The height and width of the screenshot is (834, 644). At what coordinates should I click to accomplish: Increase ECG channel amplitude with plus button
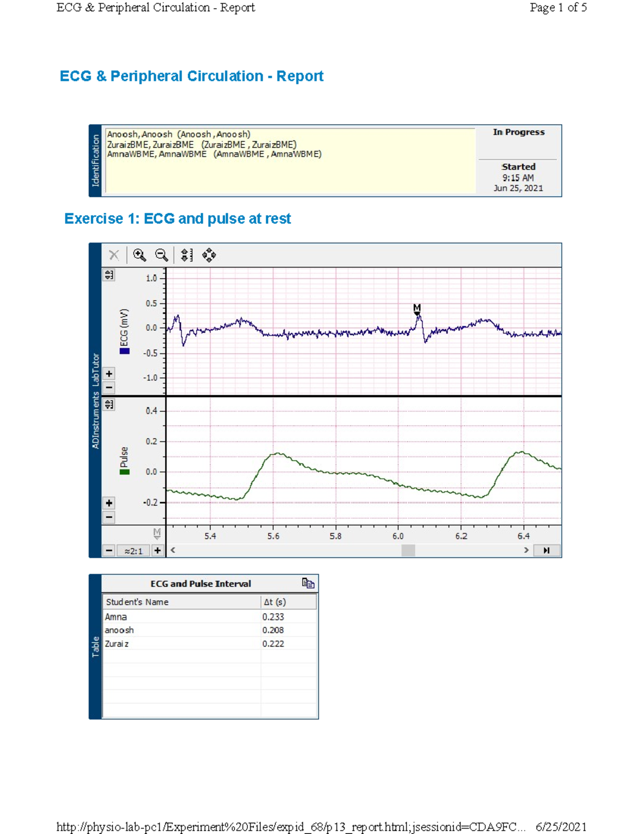pos(109,373)
